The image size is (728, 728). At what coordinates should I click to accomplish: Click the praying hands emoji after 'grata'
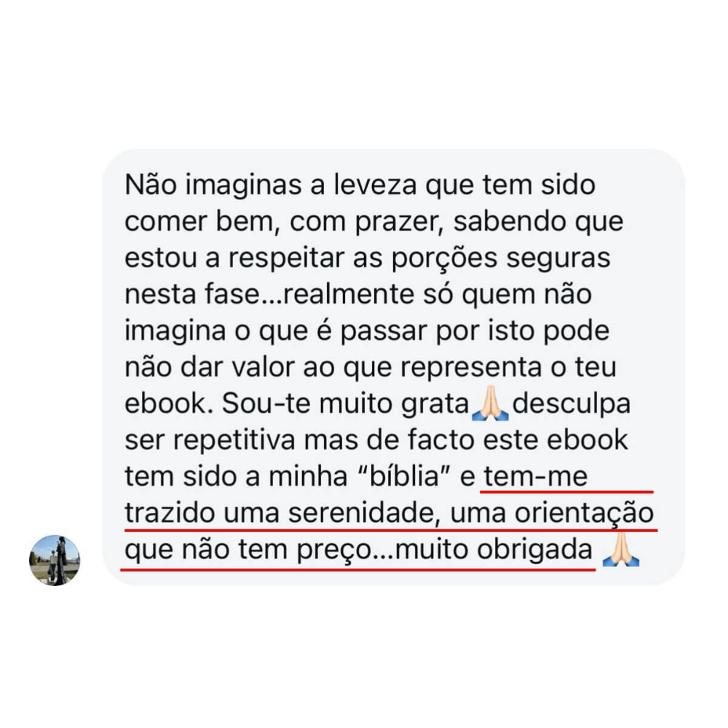point(490,403)
